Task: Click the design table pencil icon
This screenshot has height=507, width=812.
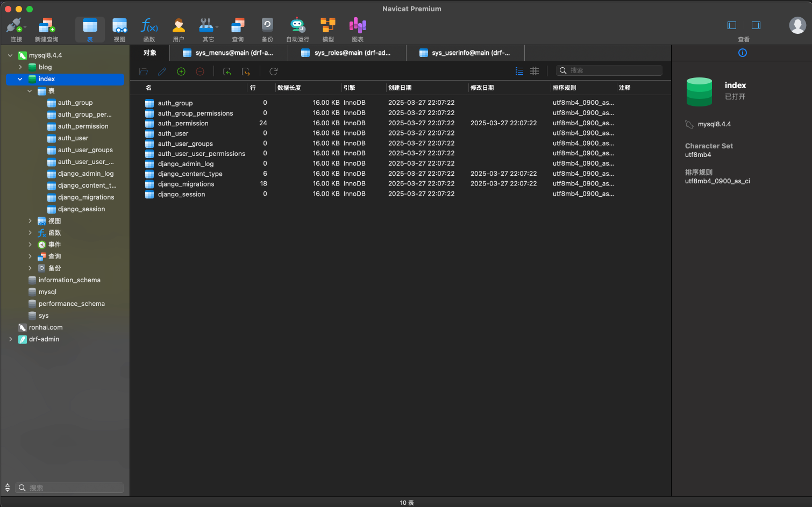Action: (162, 72)
